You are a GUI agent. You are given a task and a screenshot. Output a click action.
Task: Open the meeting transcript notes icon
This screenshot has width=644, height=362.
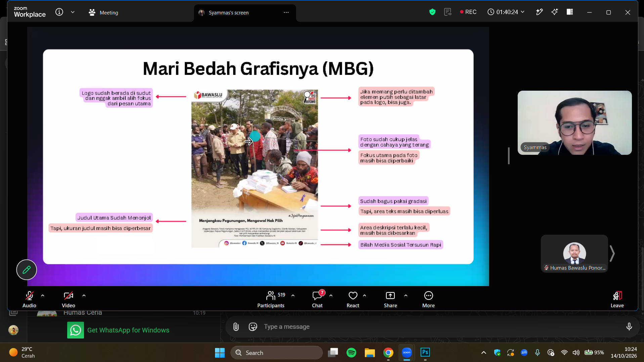coord(447,12)
